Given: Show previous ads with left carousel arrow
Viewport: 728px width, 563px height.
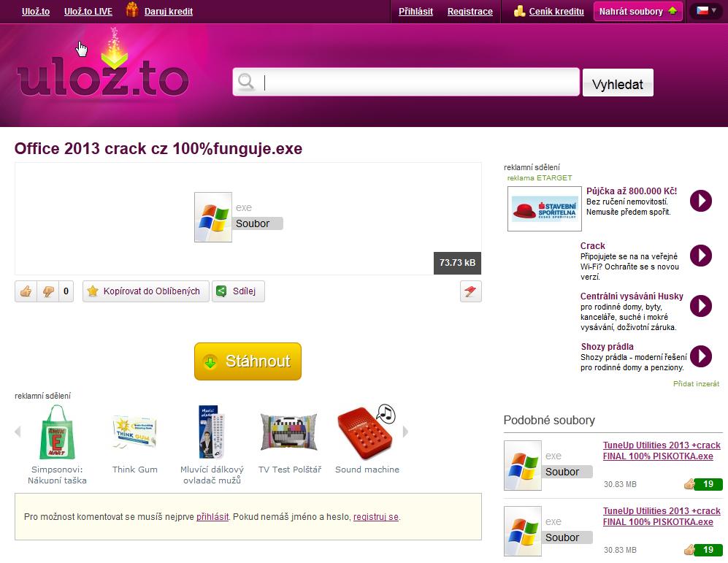Looking at the screenshot, I should point(18,432).
